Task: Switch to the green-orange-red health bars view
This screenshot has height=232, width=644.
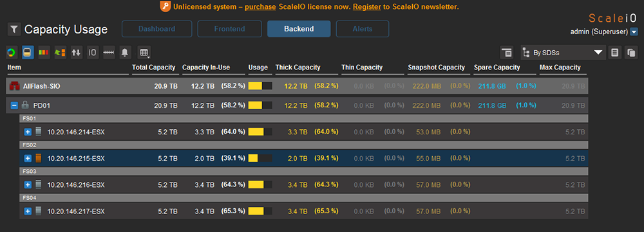Action: pyautogui.click(x=44, y=53)
